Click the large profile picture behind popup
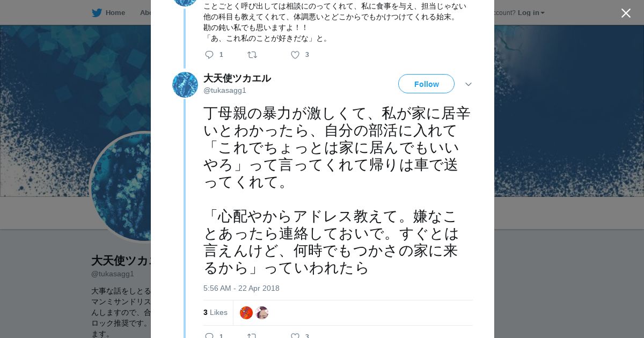Image resolution: width=644 pixels, height=338 pixels. pos(121,187)
